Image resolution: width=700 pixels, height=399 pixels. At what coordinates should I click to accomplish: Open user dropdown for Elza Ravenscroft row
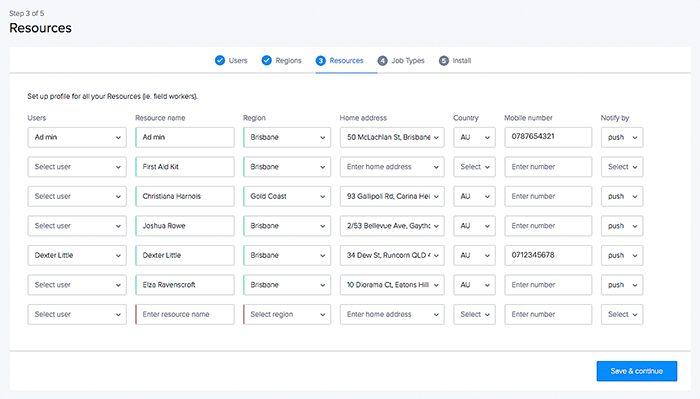point(77,284)
